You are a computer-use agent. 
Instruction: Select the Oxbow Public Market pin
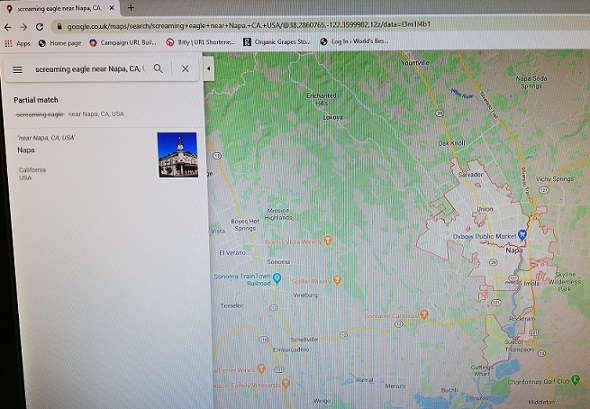[522, 235]
